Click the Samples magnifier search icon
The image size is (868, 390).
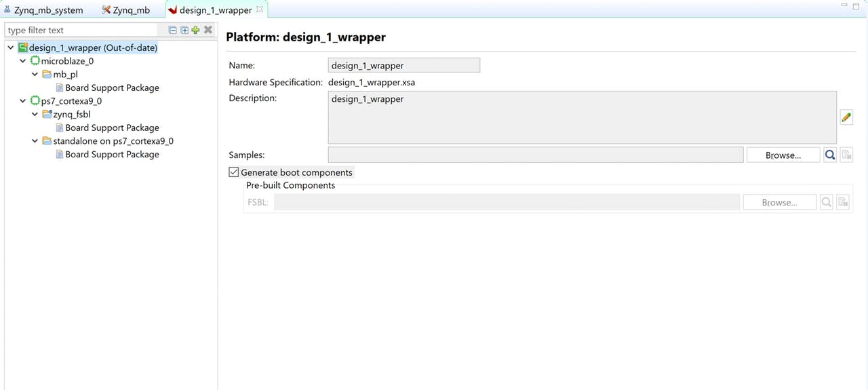coord(830,155)
